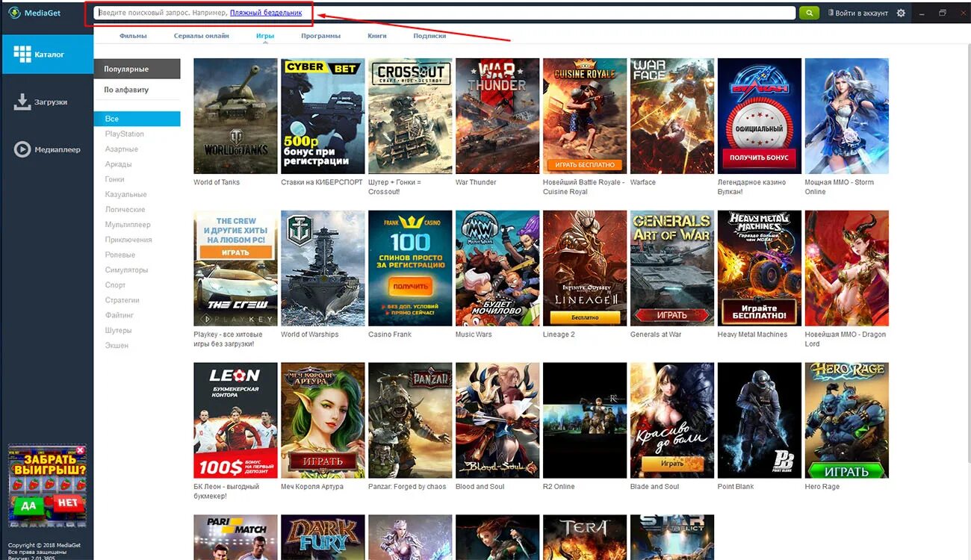Open the Dark Fury cover
This screenshot has height=560, width=971.
[x=323, y=538]
